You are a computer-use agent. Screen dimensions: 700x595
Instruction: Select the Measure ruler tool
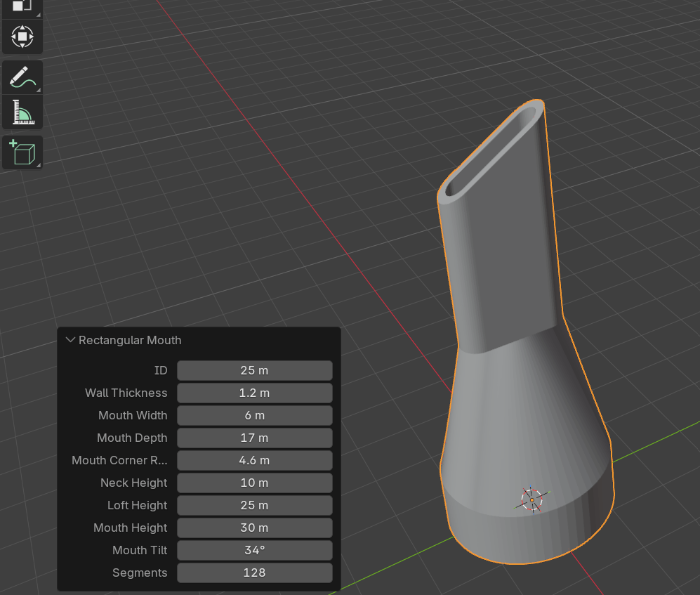pos(22,112)
